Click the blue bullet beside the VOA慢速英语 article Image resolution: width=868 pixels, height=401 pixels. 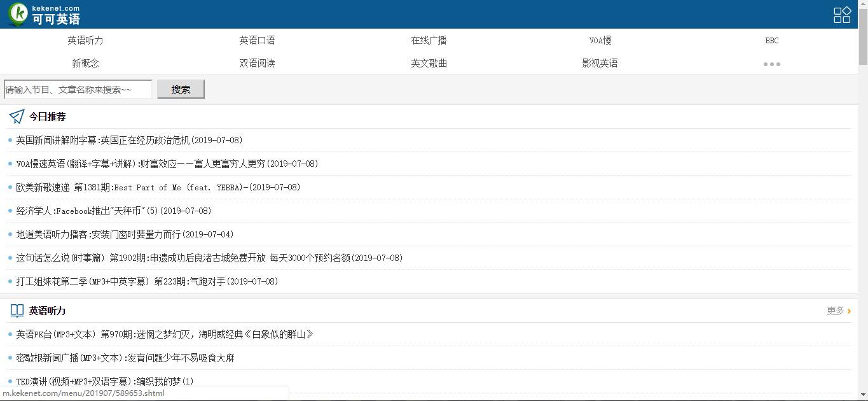8,164
